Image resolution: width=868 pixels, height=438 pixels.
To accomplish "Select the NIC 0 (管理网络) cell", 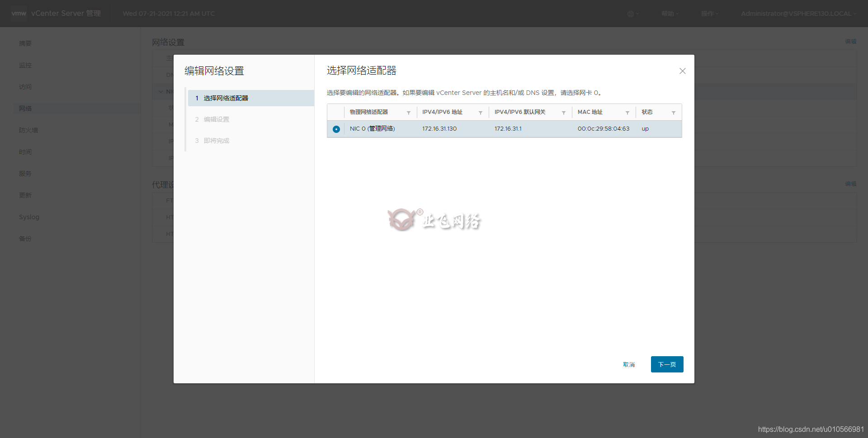I will pos(373,129).
